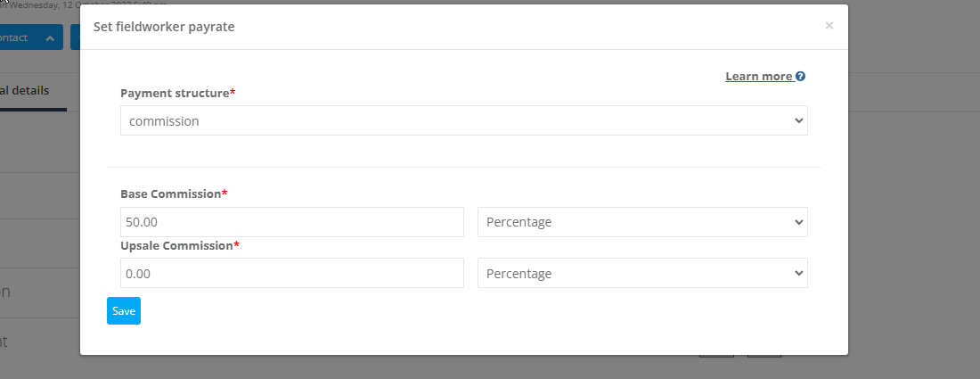Click the blue Contact button in the background
The image size is (980, 379).
click(x=30, y=37)
